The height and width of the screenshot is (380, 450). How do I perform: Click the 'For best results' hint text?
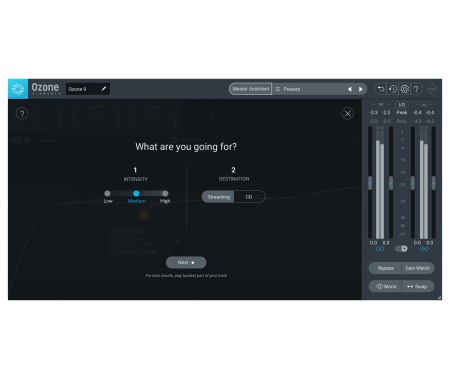point(186,276)
